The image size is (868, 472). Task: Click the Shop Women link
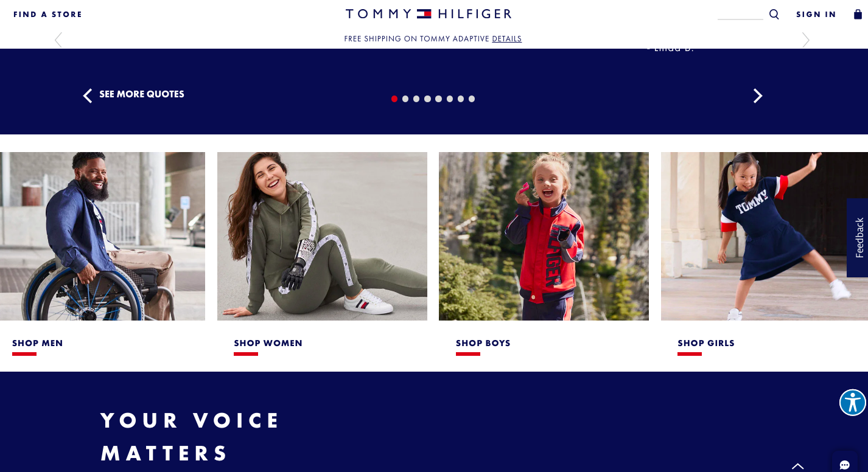268,343
